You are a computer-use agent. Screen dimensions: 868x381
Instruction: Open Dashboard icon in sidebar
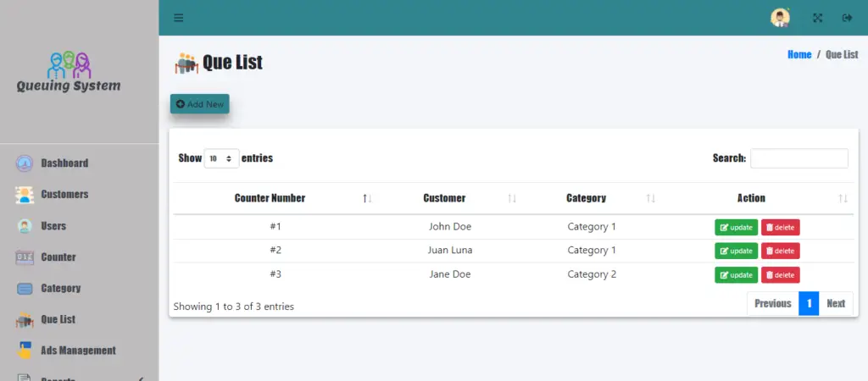pyautogui.click(x=25, y=163)
